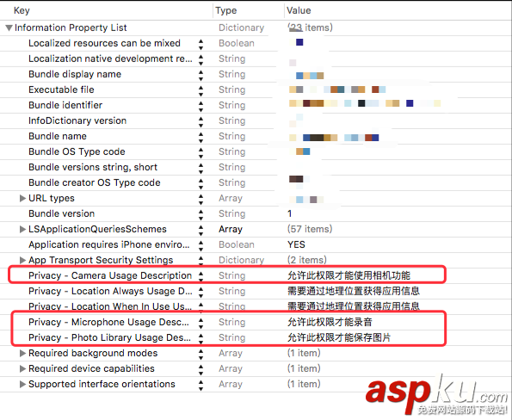Select Bundle versions string, short key

[x=93, y=167]
